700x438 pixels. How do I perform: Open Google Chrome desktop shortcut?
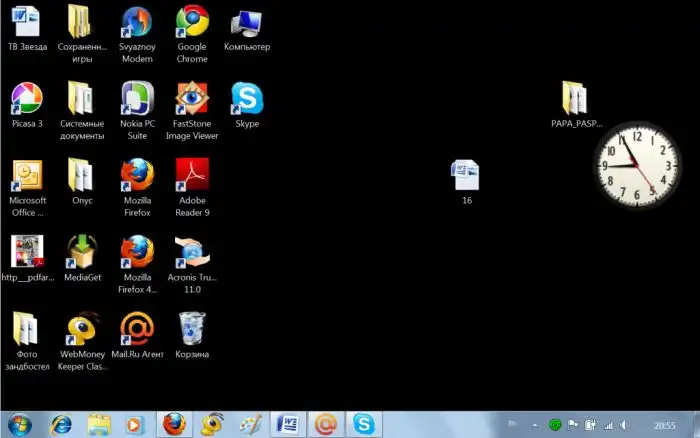pyautogui.click(x=192, y=22)
